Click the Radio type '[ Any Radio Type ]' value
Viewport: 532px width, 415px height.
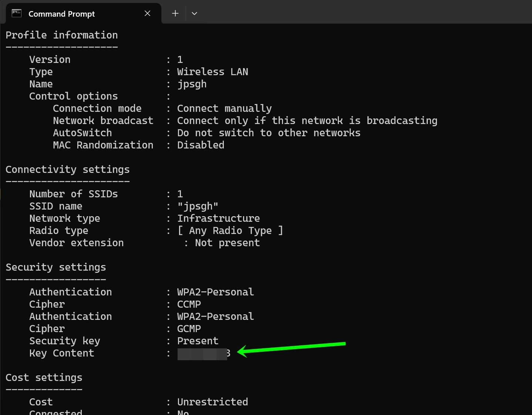coord(230,230)
